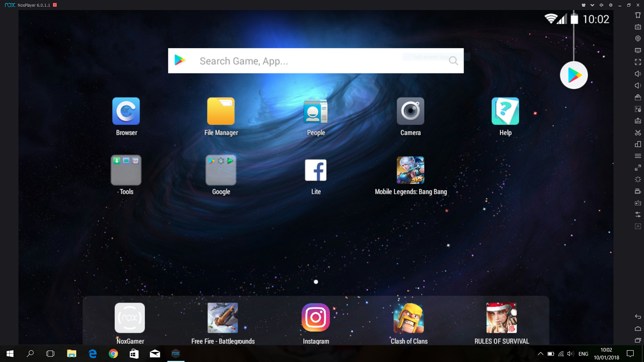
Task: Toggle fullscreen mode in Nox sidebar
Action: 638,62
